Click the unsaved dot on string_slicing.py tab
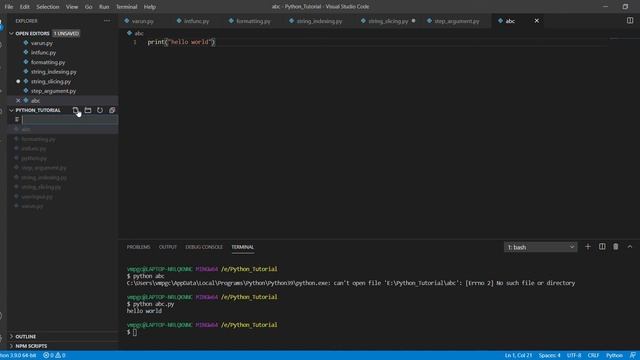Image resolution: width=640 pixels, height=360 pixels. pos(413,21)
